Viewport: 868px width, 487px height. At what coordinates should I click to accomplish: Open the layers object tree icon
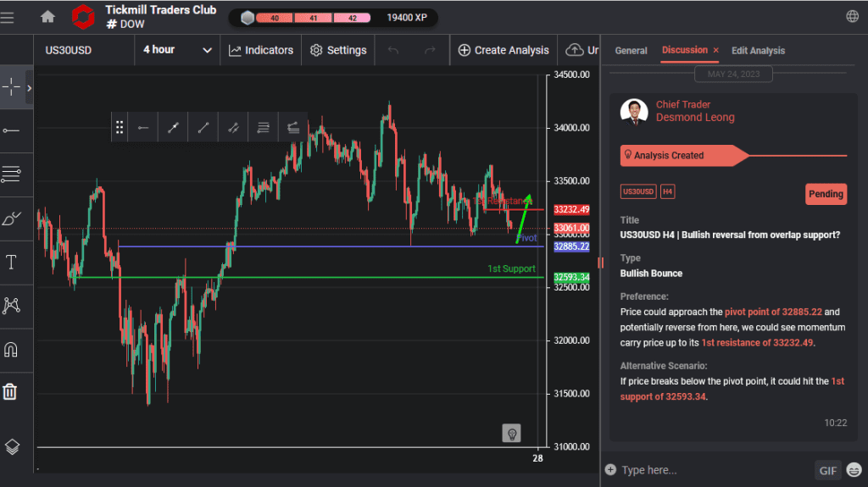point(12,446)
